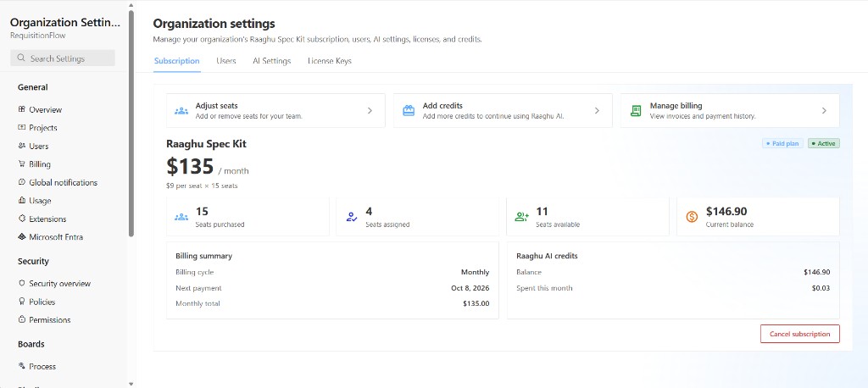Image resolution: width=868 pixels, height=388 pixels.
Task: Open Process under Boards
Action: pos(42,366)
